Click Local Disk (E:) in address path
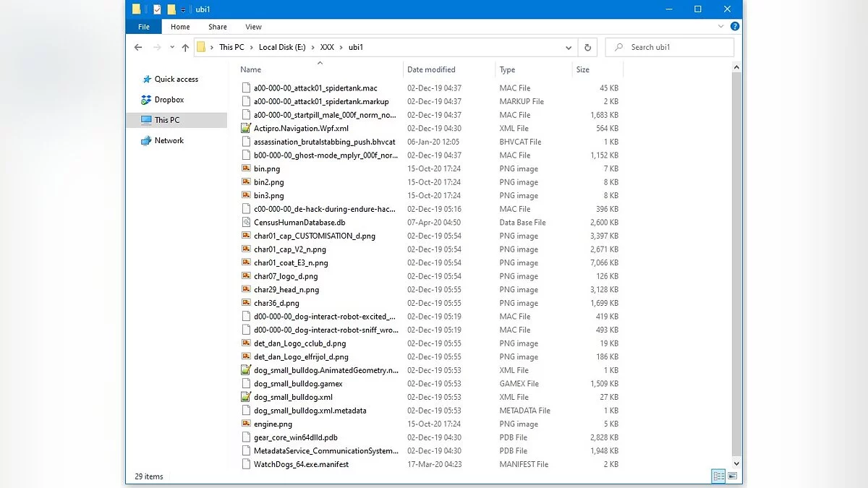The height and width of the screenshot is (488, 868). click(x=281, y=48)
